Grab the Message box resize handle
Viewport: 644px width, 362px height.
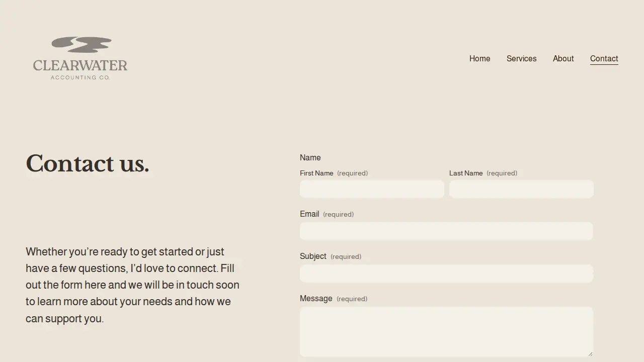click(x=590, y=353)
